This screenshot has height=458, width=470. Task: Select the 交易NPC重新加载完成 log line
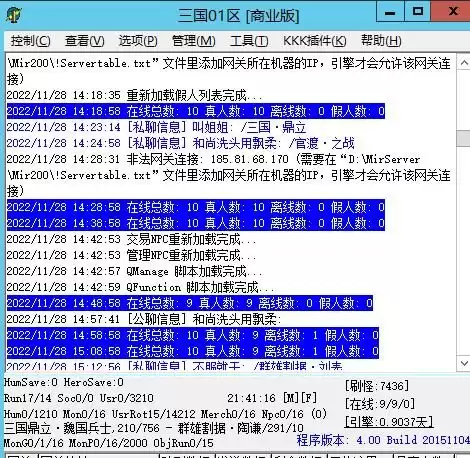pyautogui.click(x=131, y=239)
